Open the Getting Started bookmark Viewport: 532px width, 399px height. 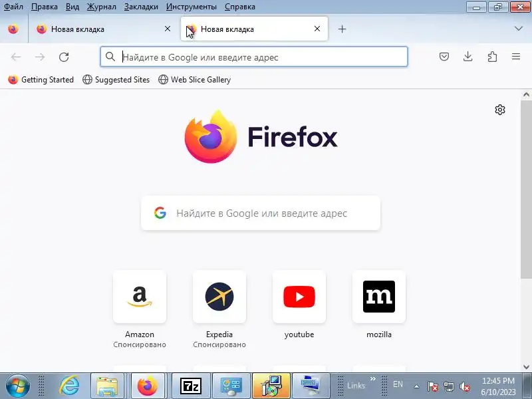[41, 80]
